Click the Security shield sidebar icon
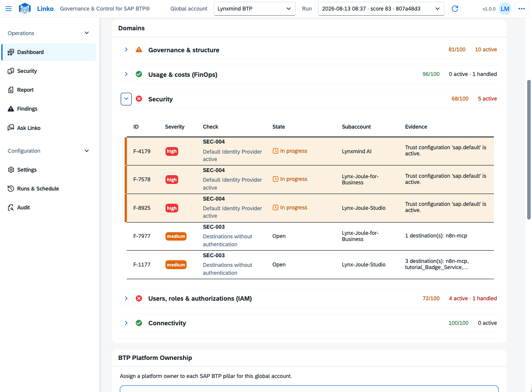532x392 pixels. [11, 71]
